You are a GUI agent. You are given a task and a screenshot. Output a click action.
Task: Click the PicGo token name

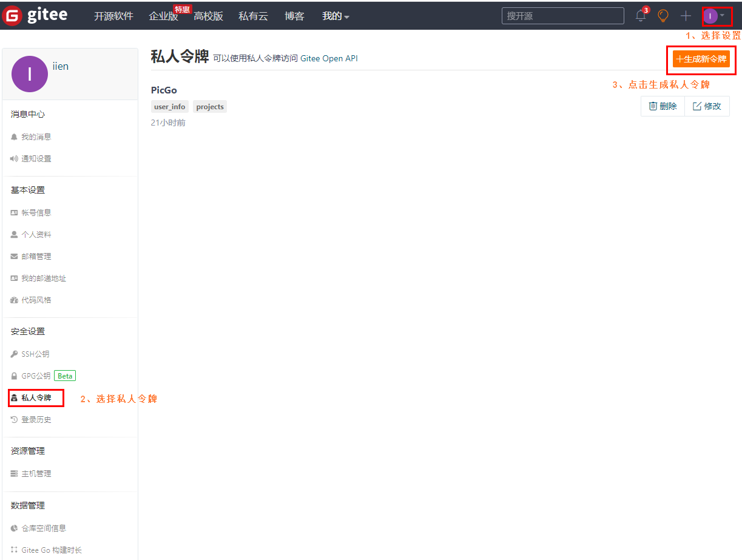[x=164, y=90]
